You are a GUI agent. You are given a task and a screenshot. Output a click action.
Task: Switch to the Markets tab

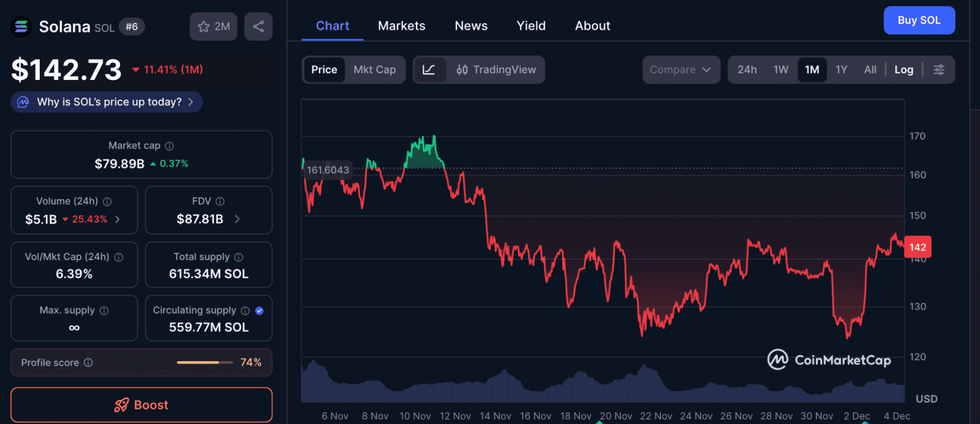[402, 26]
